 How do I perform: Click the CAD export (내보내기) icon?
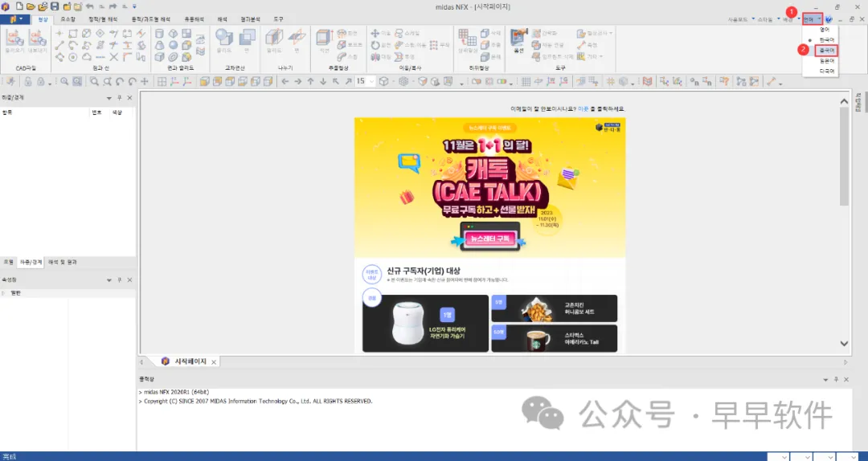pos(37,42)
